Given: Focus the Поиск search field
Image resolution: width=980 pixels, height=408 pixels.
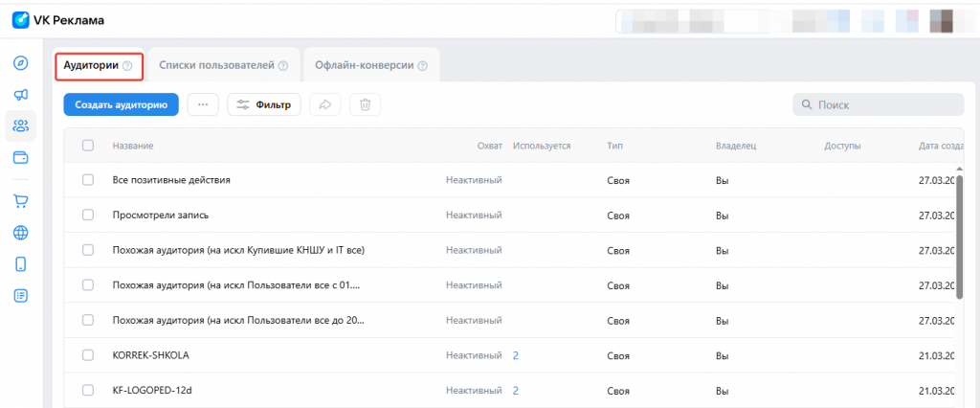Looking at the screenshot, I should coord(879,104).
